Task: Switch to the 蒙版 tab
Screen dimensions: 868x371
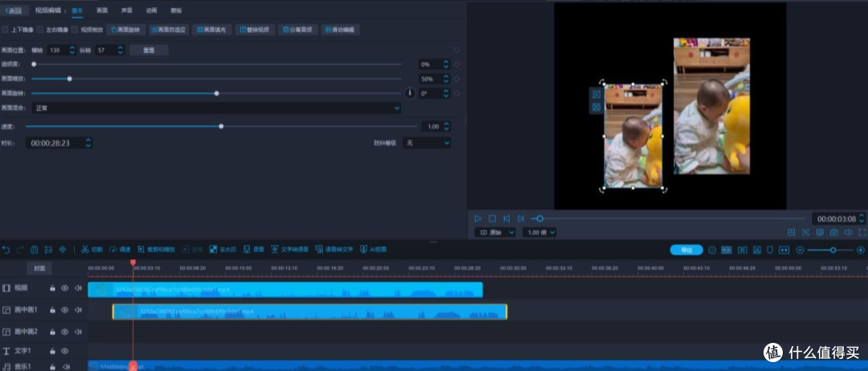Action: pos(176,10)
